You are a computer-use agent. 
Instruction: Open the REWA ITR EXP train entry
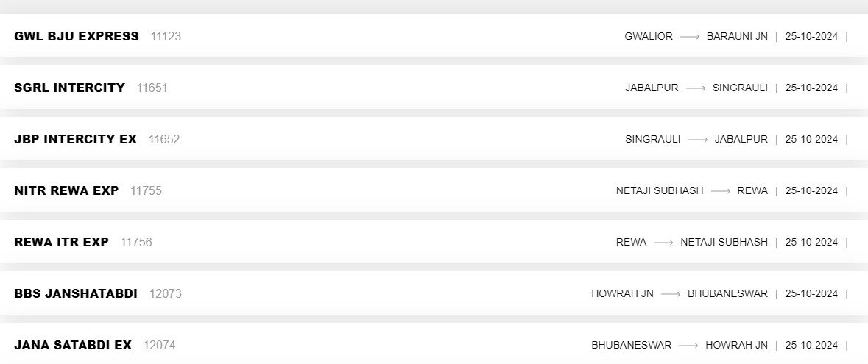(61, 242)
